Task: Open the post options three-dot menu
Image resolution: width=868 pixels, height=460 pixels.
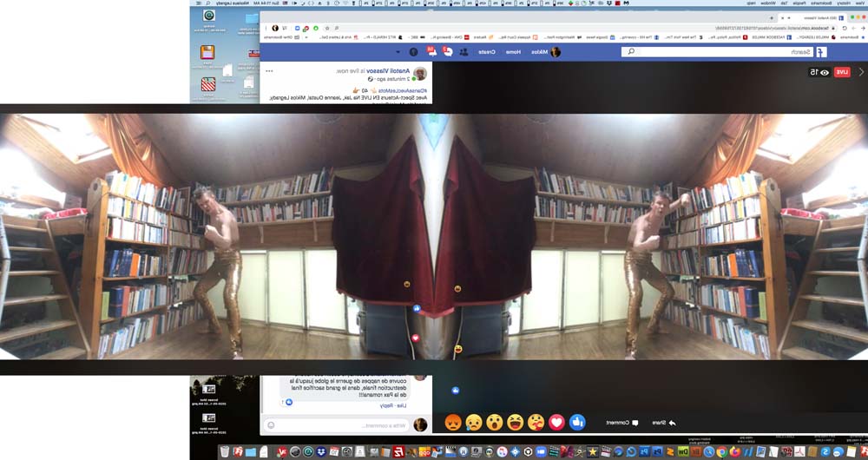Action: [269, 70]
